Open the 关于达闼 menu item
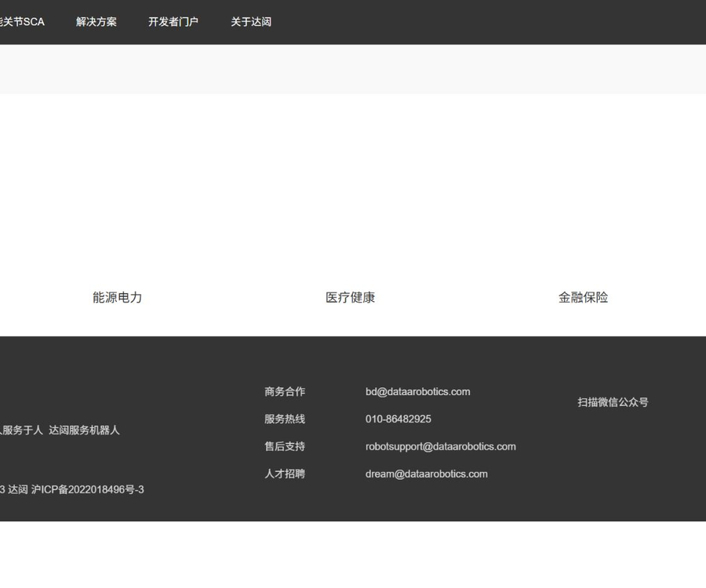The width and height of the screenshot is (706, 588). 251,22
